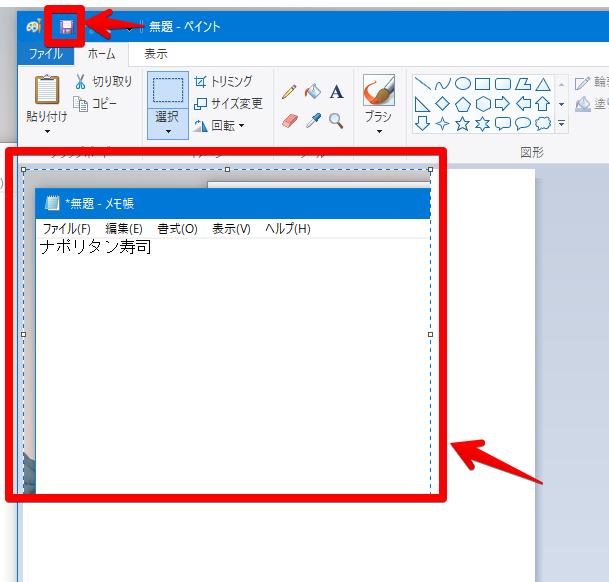Screen dimensions: 609x582
Task: Select the Eraser tool
Action: coord(289,121)
